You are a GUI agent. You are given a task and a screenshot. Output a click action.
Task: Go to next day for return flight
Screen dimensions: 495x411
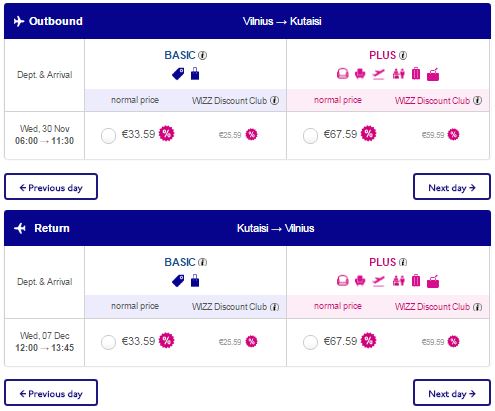coord(452,393)
